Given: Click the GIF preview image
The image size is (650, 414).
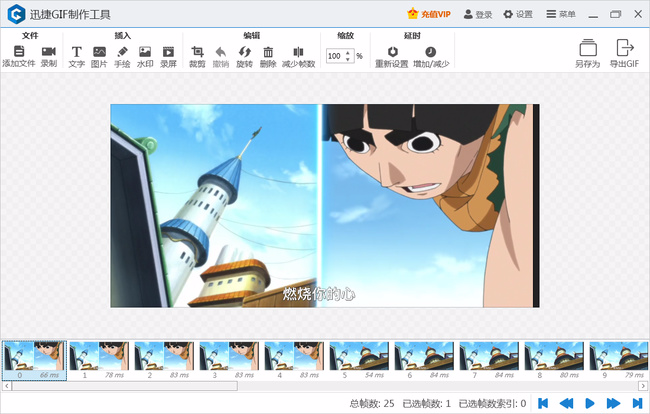Looking at the screenshot, I should tap(325, 206).
